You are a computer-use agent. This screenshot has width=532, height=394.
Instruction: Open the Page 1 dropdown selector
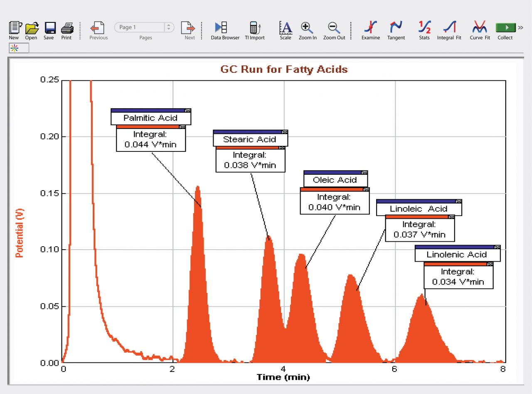coord(168,27)
